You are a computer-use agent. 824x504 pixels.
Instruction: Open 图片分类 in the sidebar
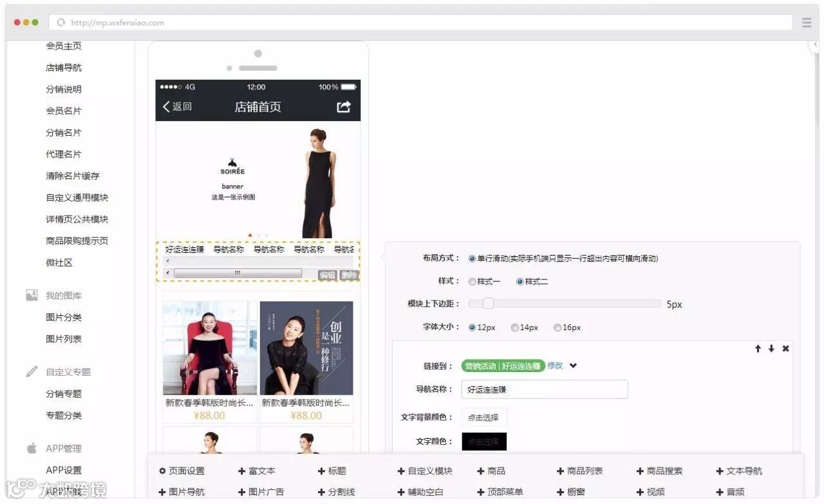[64, 317]
